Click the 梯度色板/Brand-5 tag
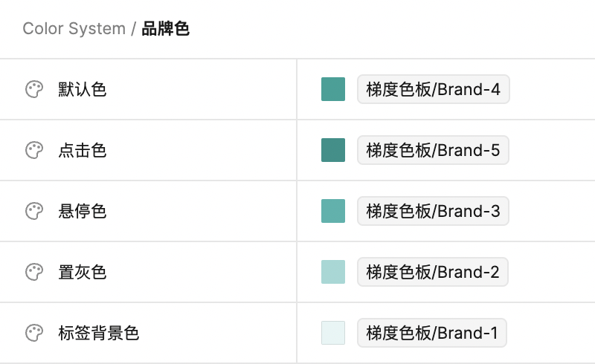The height and width of the screenshot is (364, 595). 433,151
